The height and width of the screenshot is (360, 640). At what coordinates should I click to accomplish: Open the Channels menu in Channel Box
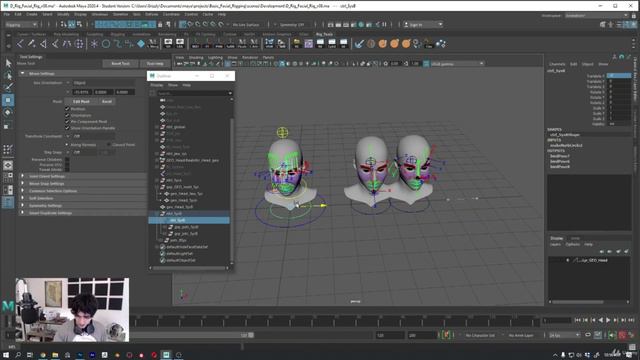tap(557, 64)
